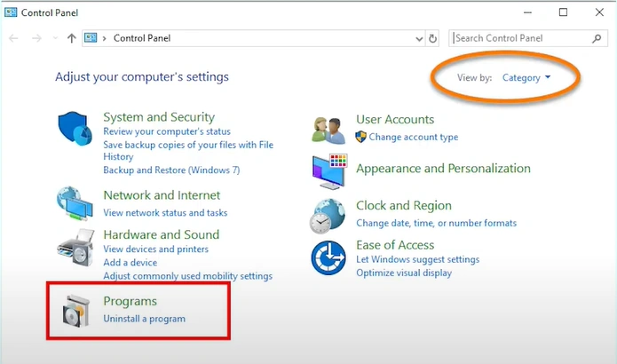The width and height of the screenshot is (617, 364).
Task: Click the Hardware and Sound printer icon
Action: [75, 248]
